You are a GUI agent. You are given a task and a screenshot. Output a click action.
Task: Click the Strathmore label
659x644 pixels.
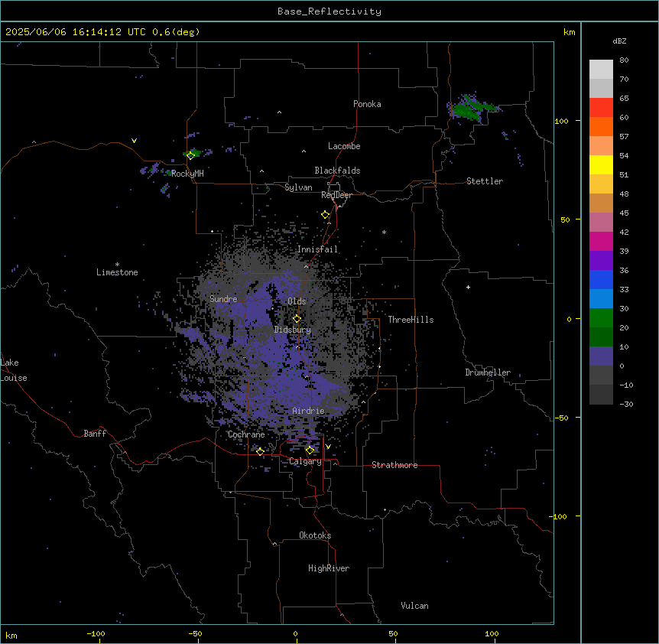(394, 465)
